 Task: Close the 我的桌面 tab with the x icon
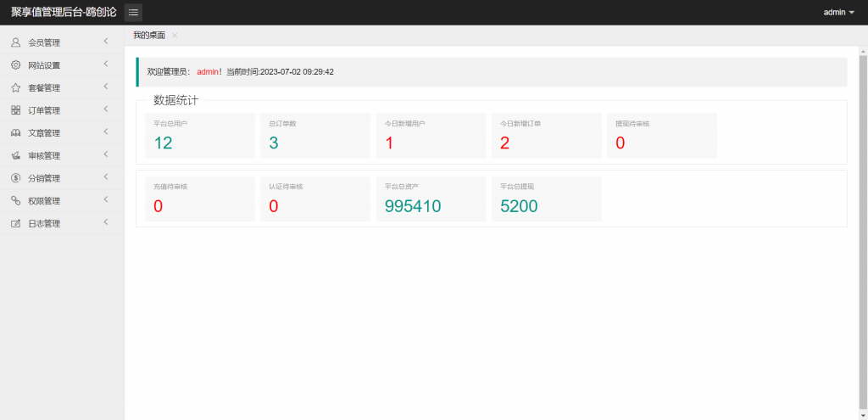pyautogui.click(x=175, y=36)
